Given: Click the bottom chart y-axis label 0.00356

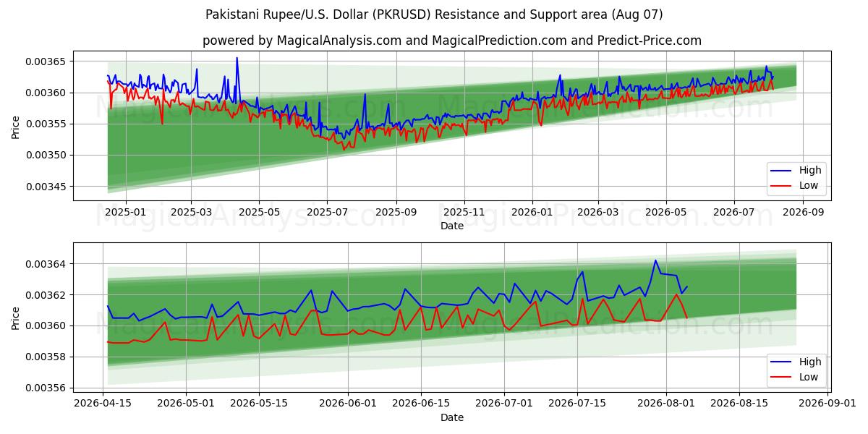Looking at the screenshot, I should 46,388.
